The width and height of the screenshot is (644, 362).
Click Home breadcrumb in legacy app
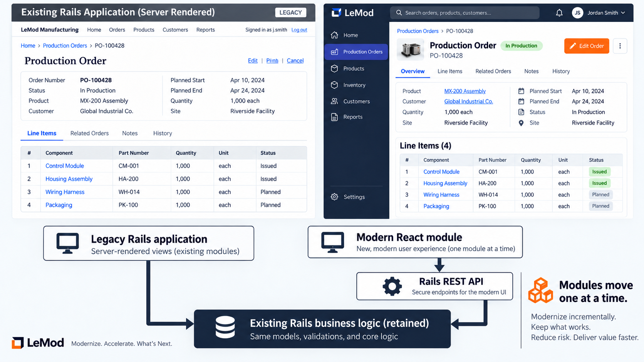tap(28, 45)
